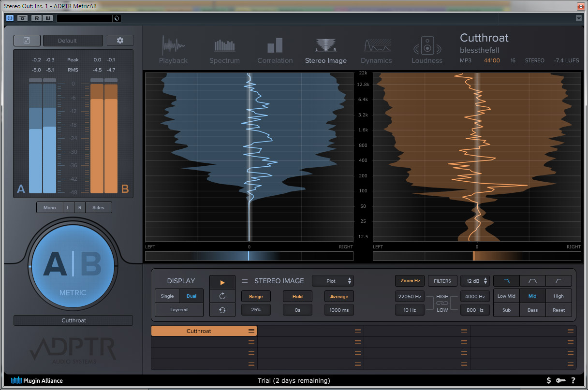The image size is (588, 390).
Task: Click the sync arrows icon
Action: [x=222, y=310]
